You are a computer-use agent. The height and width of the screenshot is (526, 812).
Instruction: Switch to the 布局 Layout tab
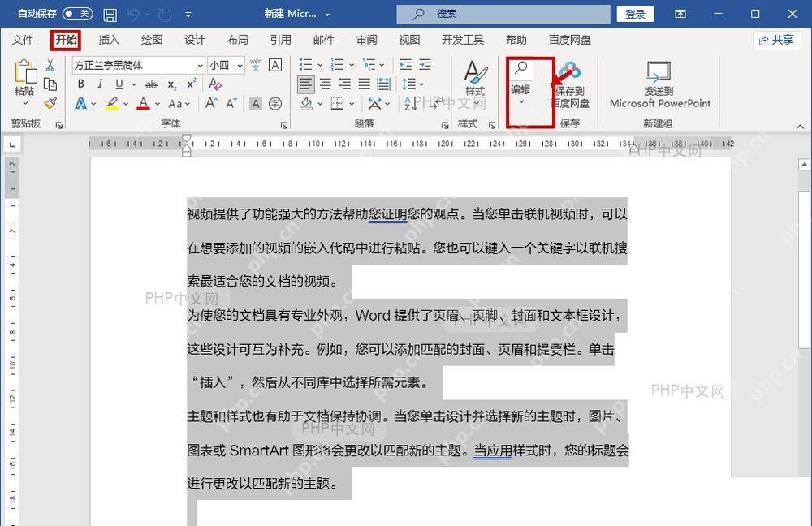(x=238, y=40)
